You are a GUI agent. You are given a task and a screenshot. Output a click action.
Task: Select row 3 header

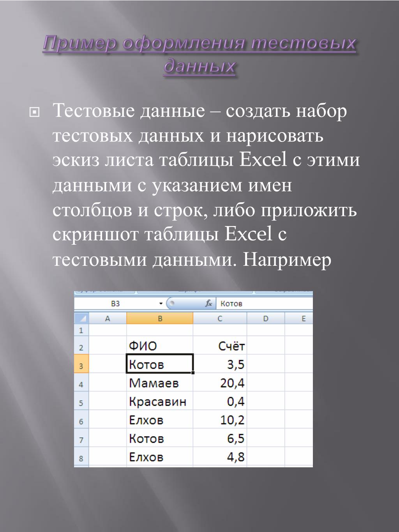pos(81,364)
